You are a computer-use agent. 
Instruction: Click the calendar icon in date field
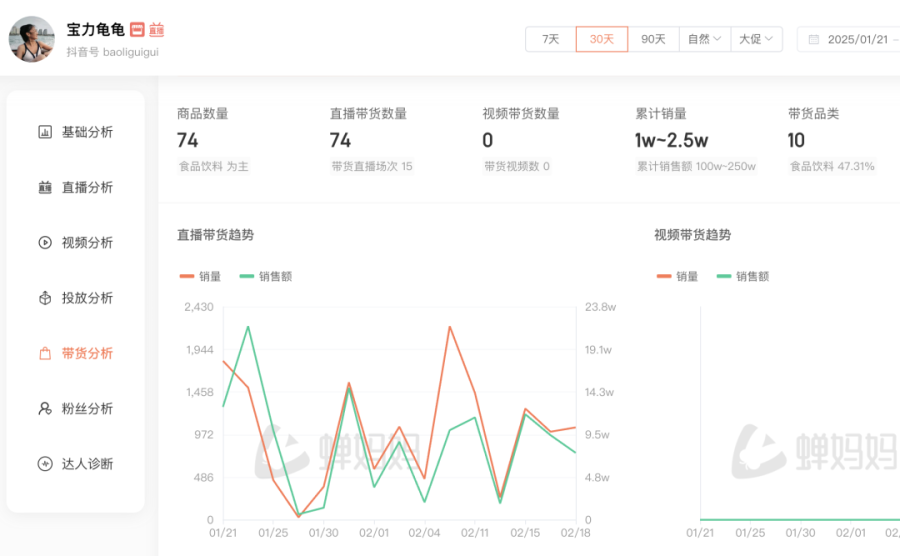[814, 39]
